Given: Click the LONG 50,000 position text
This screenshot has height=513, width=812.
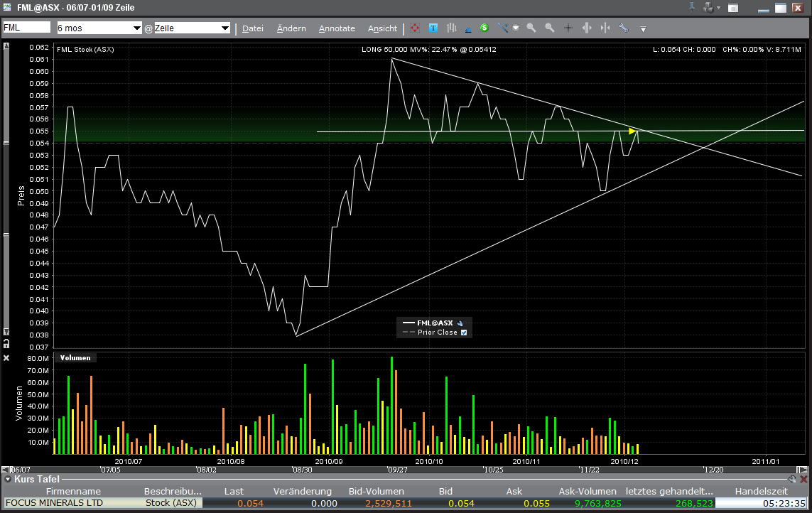Looking at the screenshot, I should click(429, 49).
